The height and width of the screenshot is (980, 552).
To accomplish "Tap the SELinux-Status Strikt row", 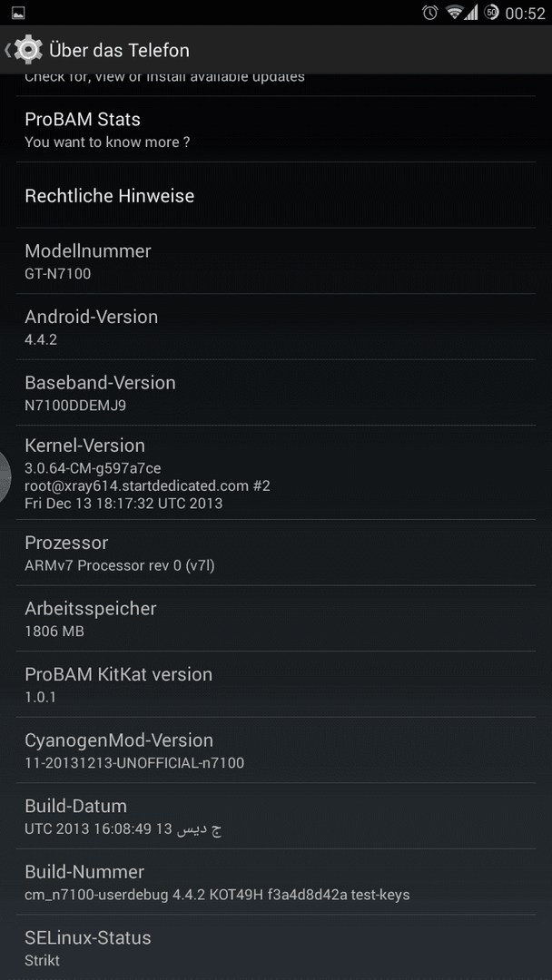I will tap(276, 946).
